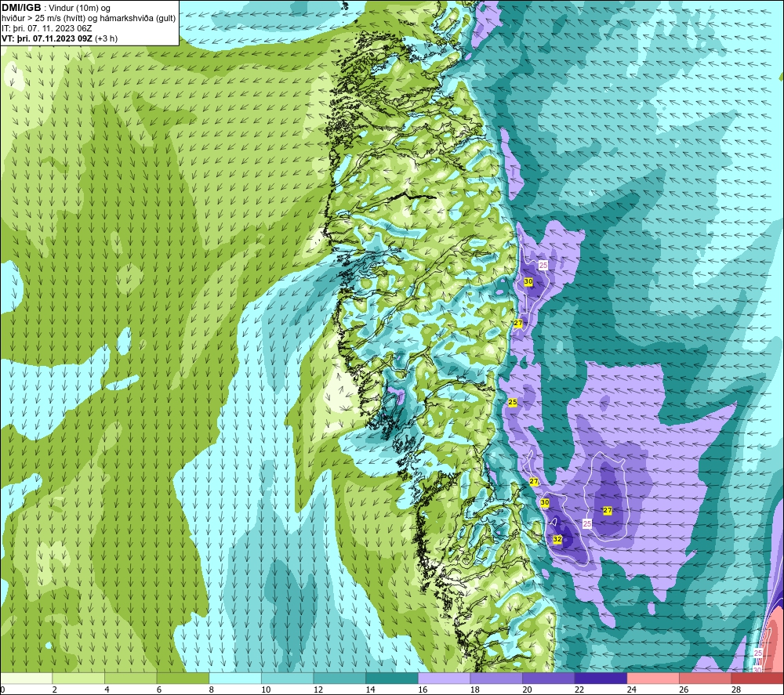
Task: Click the dark indigo 22–24 m/s color swatch
Action: pos(601,679)
